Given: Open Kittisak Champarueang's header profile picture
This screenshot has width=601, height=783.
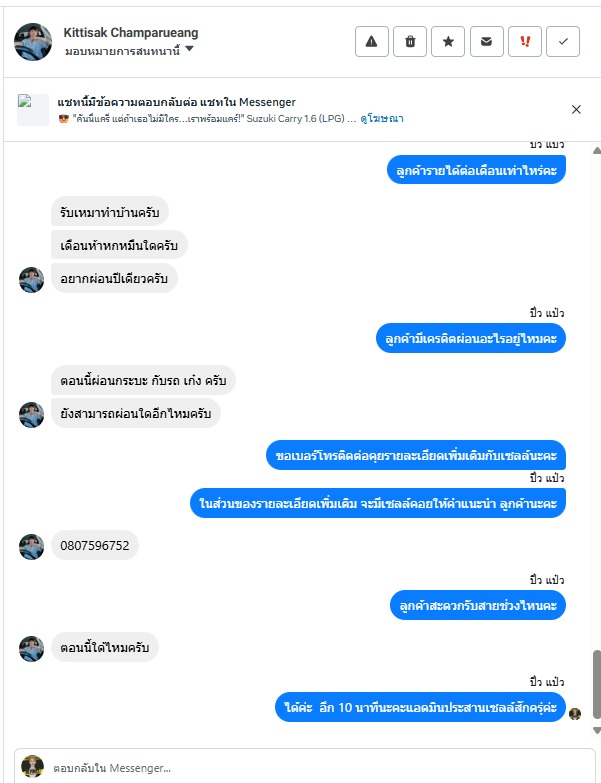Looking at the screenshot, I should point(33,41).
